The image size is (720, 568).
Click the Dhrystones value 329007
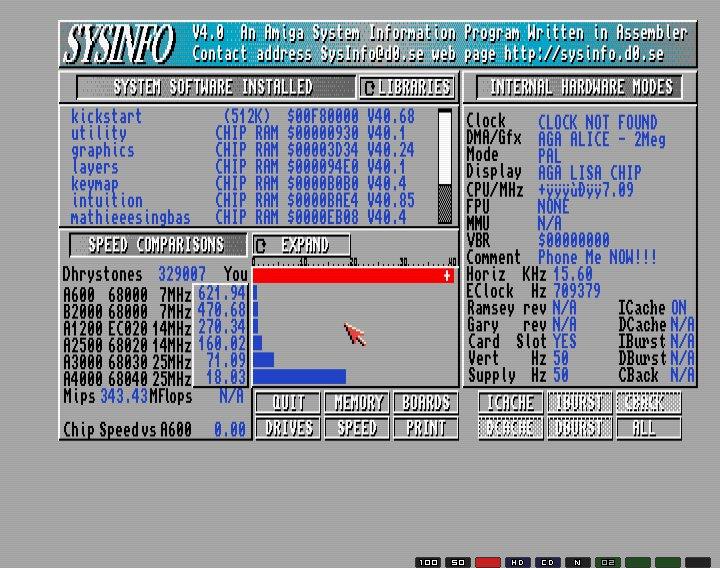182,274
